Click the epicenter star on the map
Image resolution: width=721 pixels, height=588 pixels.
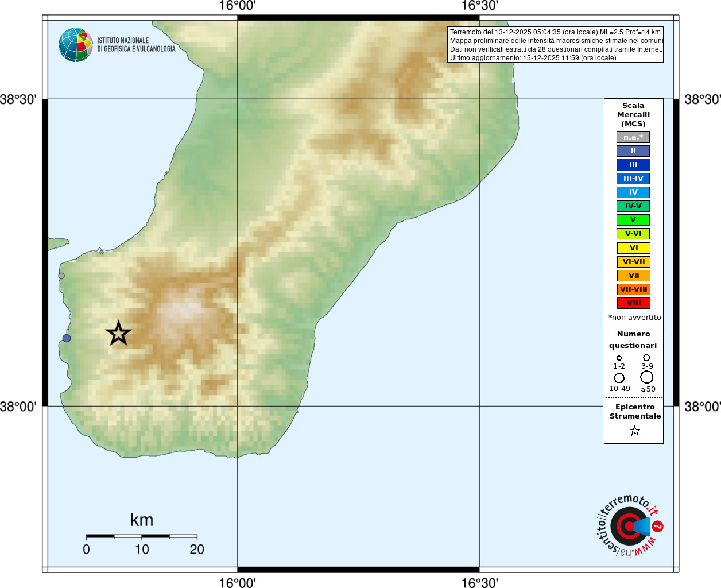[x=119, y=333]
